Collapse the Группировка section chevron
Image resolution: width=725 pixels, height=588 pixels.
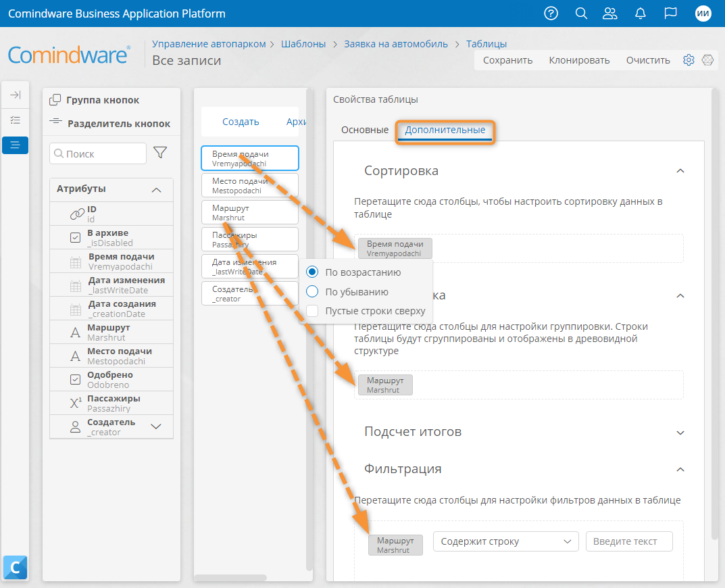(x=680, y=295)
